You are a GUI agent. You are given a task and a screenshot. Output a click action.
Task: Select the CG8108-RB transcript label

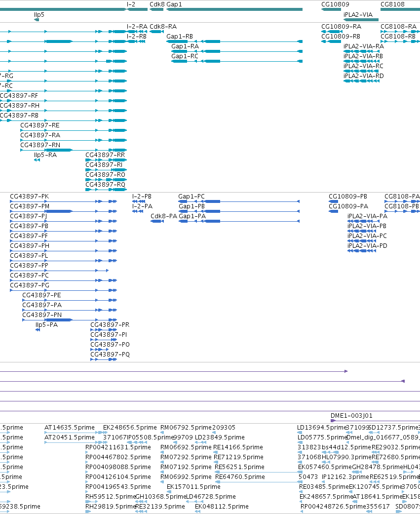click(x=398, y=37)
